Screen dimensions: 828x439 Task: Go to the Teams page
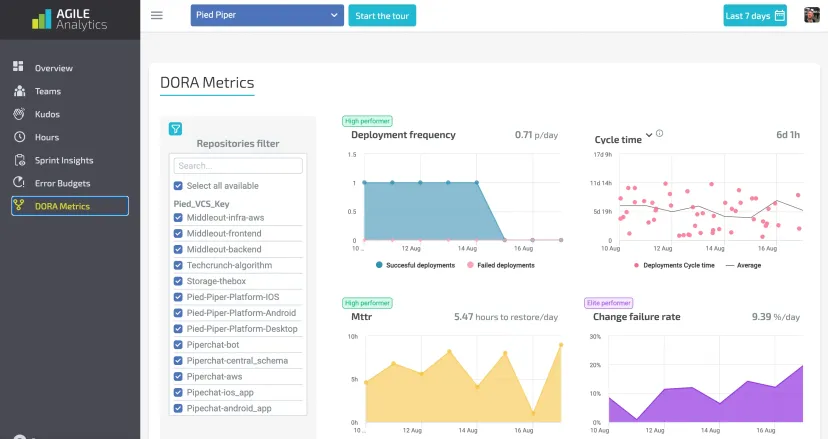coord(48,91)
